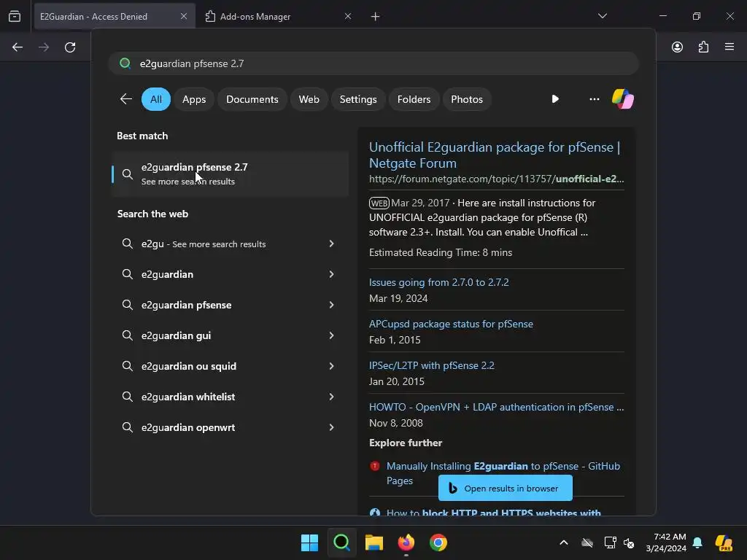This screenshot has width=747, height=560.
Task: Open the Windows Start menu
Action: point(309,542)
